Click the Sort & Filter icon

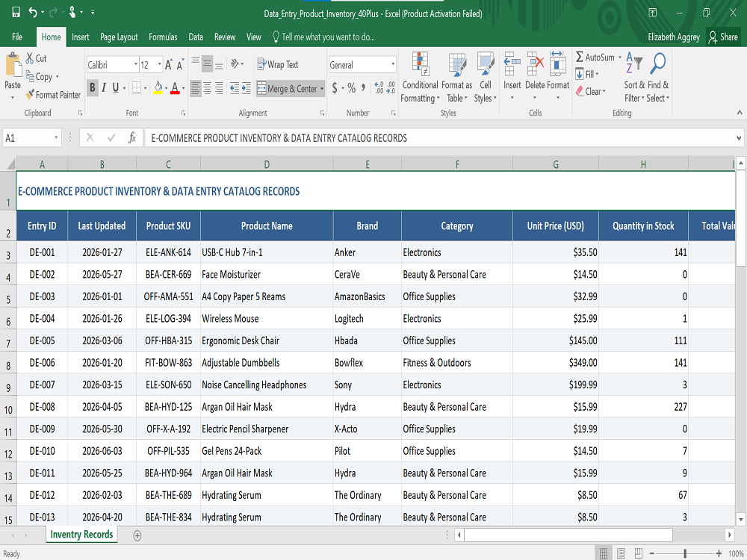tap(634, 63)
